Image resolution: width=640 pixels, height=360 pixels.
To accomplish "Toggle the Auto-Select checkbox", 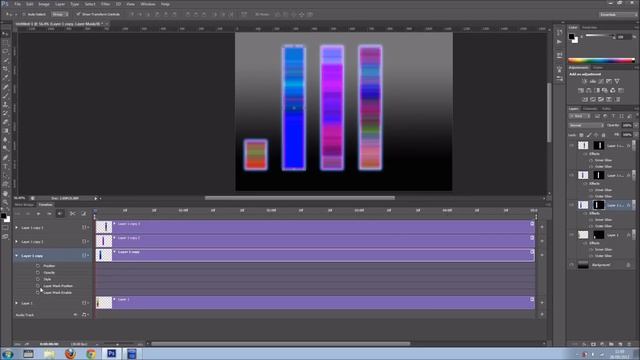I will click(x=24, y=14).
